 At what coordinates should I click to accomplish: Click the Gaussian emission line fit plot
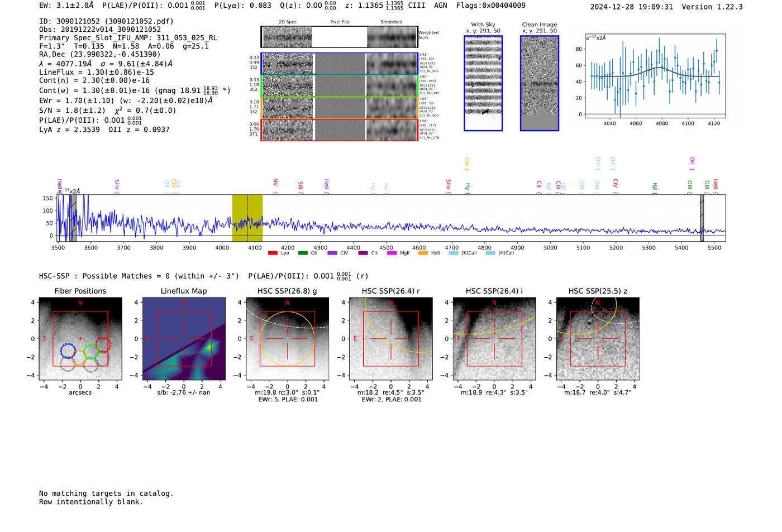(x=656, y=76)
